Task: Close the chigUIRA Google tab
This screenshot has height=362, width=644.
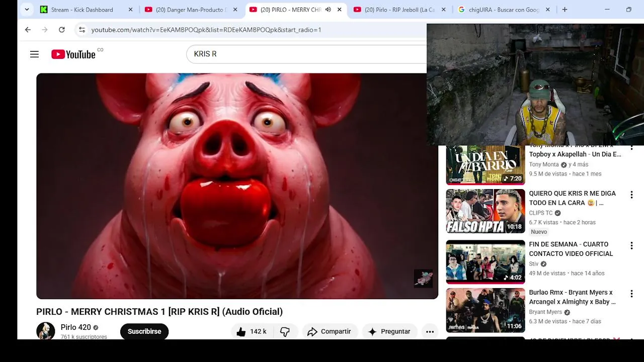Action: click(x=547, y=10)
